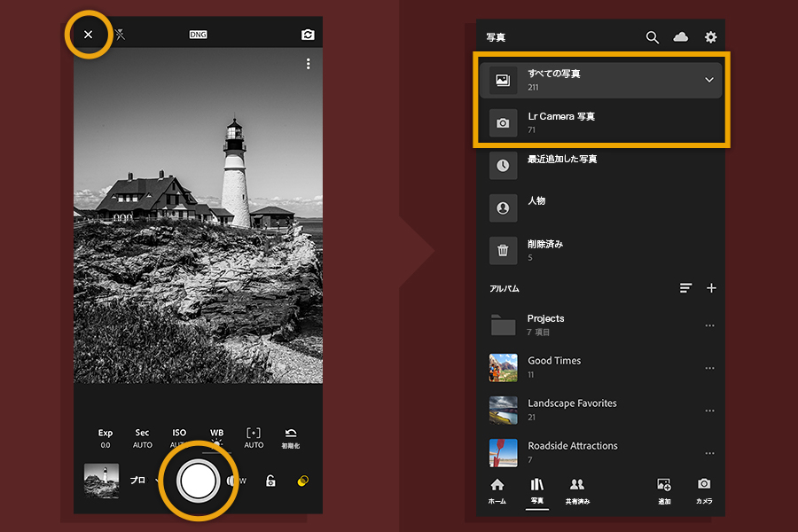Open the 削除済み trash items

pos(600,250)
